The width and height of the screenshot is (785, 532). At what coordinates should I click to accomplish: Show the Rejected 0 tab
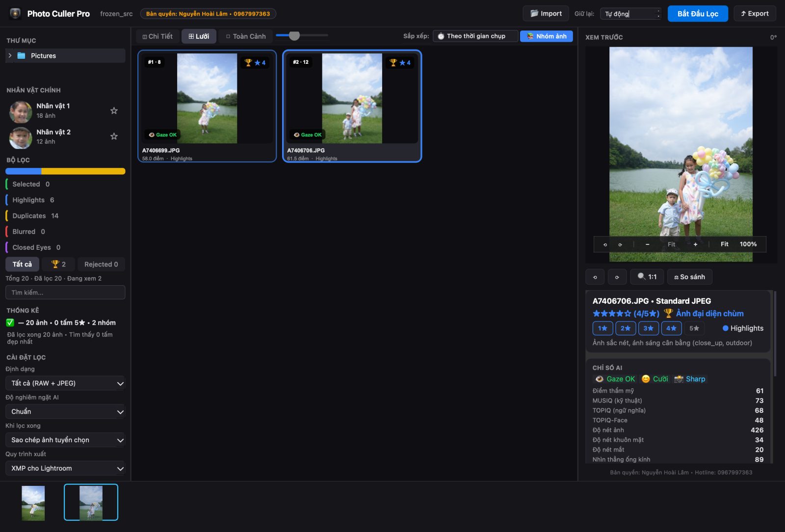(101, 265)
